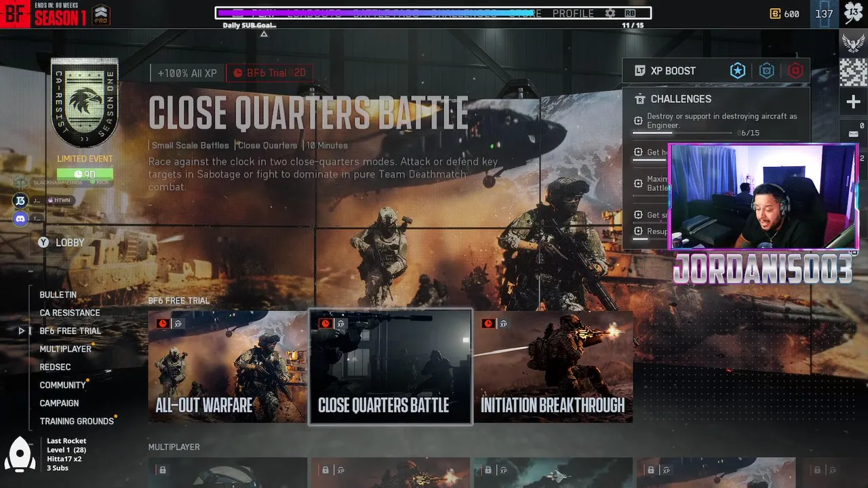This screenshot has width=868, height=488.
Task: Click the Discord icon in party list
Action: click(x=20, y=218)
